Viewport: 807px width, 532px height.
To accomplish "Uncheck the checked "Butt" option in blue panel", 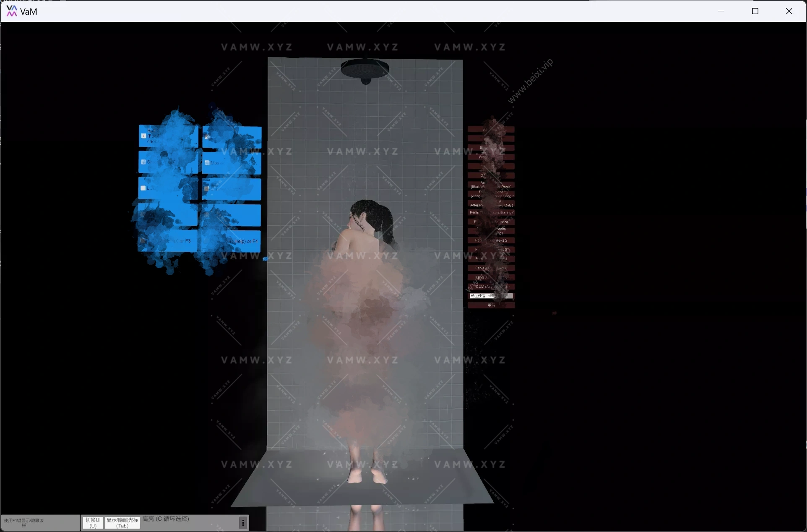I will click(x=143, y=136).
